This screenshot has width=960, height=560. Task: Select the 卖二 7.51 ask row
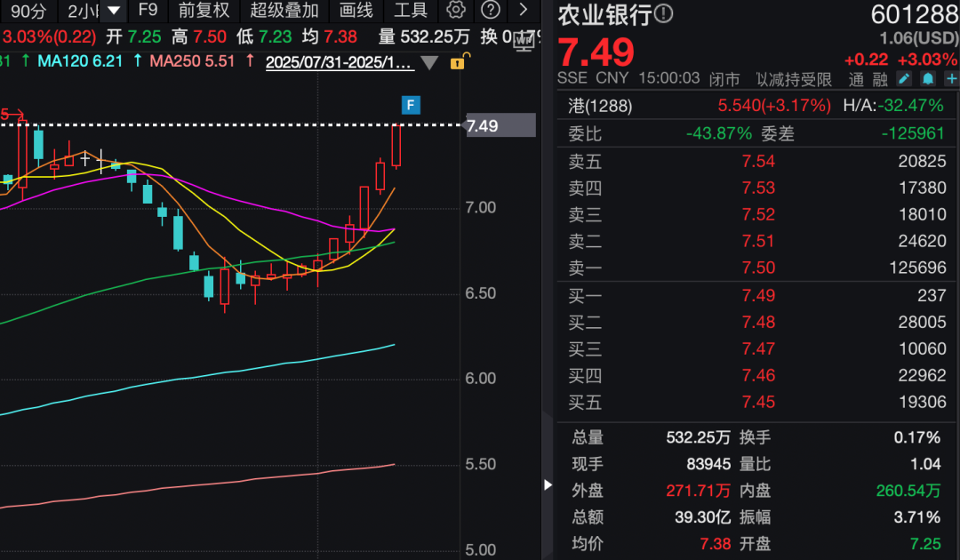click(756, 241)
